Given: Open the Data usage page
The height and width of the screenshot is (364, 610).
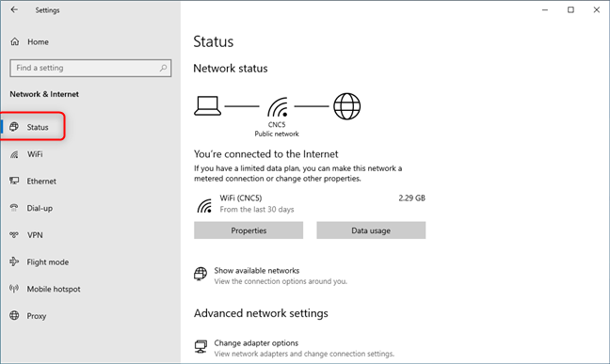Looking at the screenshot, I should tap(371, 230).
